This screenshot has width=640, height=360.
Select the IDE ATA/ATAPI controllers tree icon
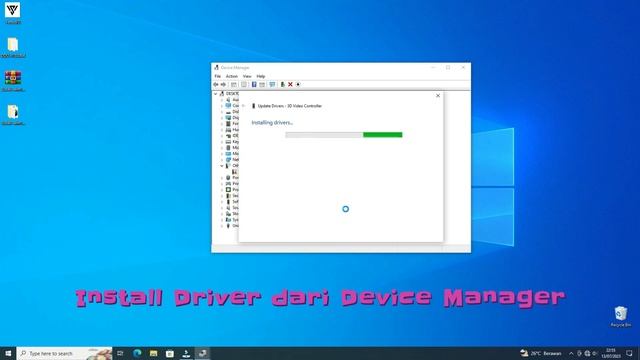coord(229,136)
